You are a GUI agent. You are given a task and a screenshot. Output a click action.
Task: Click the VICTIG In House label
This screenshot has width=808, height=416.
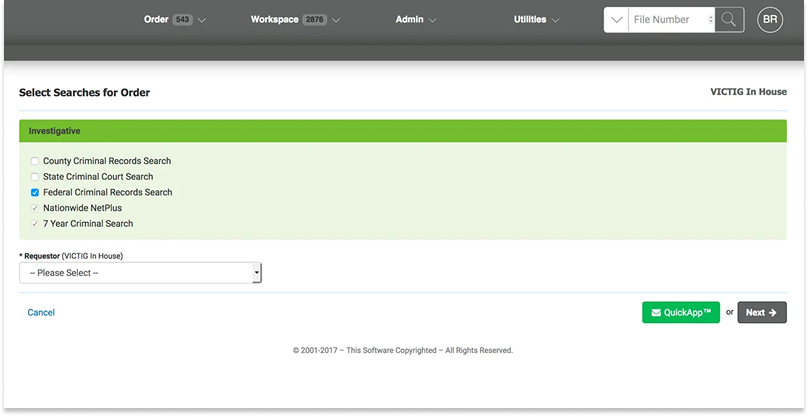[748, 92]
